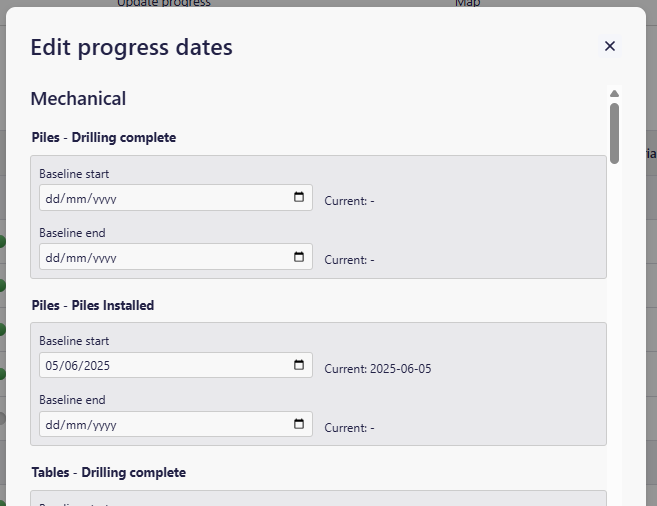Switch to the Update progress tab behind the dialog
The height and width of the screenshot is (506, 657).
coord(164,3)
